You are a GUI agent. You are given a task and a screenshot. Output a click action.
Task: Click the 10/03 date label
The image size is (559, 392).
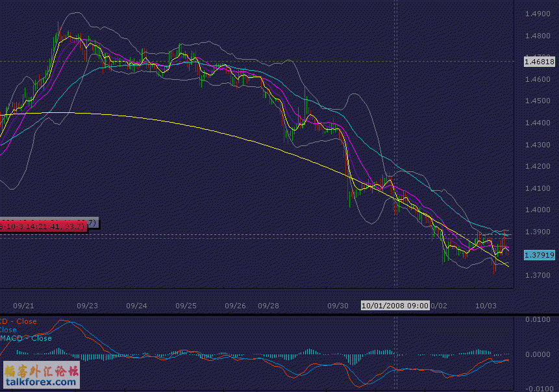pos(486,306)
